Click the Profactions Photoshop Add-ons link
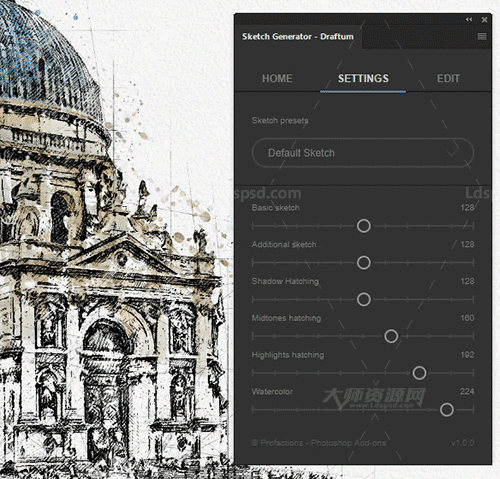The image size is (500, 479). pyautogui.click(x=319, y=443)
